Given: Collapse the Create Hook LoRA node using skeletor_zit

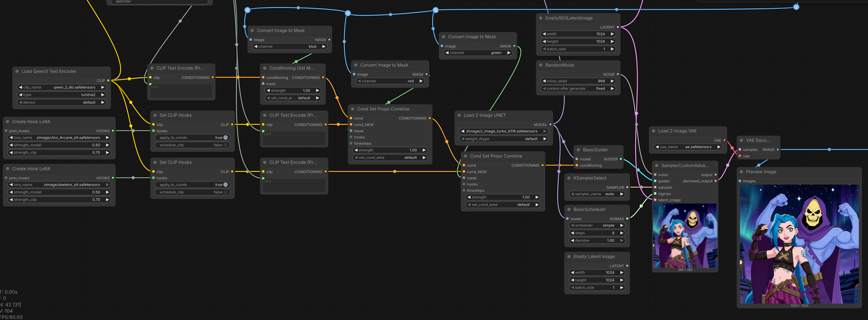Looking at the screenshot, I should tap(8, 169).
